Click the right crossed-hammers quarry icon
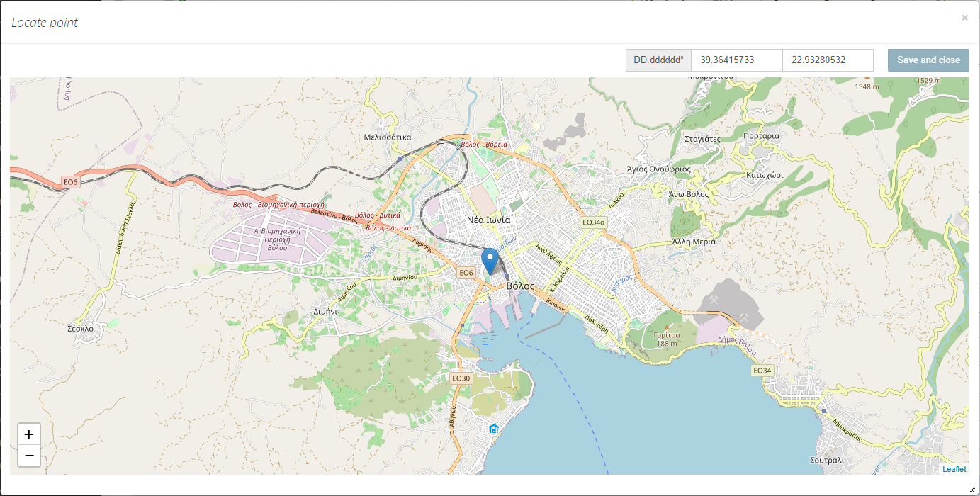Screen dimensions: 980x496 [x=743, y=317]
